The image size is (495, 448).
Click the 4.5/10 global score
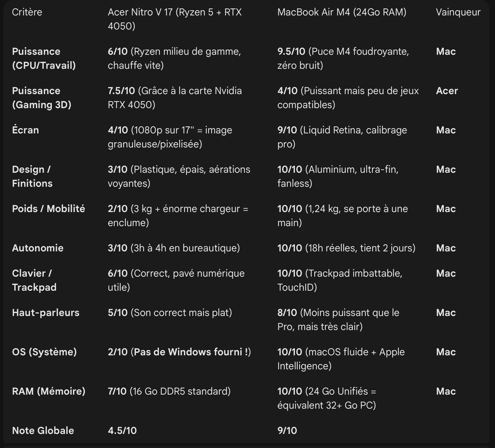pos(122,431)
